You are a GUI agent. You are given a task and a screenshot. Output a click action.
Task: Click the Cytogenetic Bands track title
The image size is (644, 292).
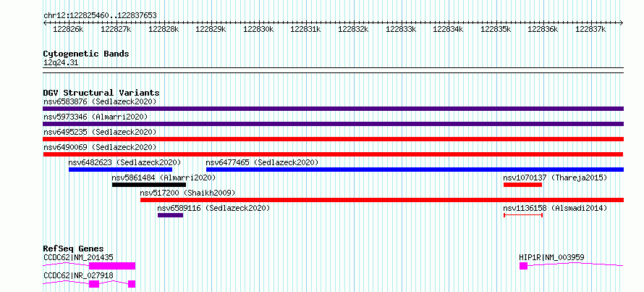coord(86,54)
